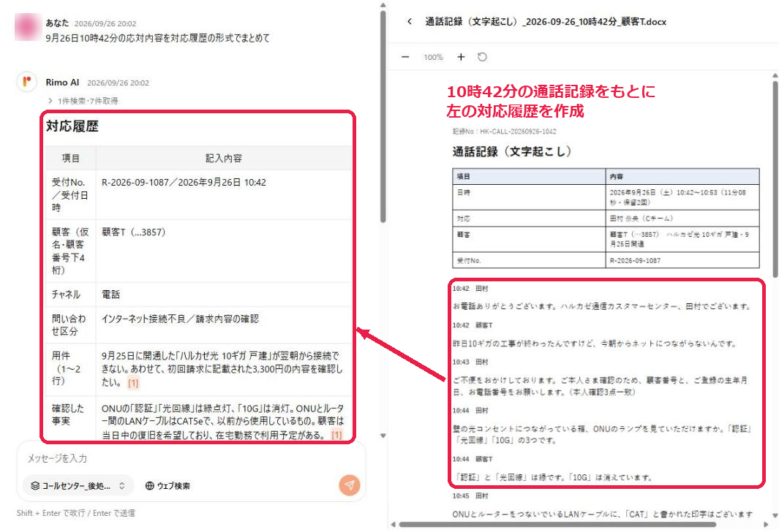
Task: Click the globe icon for ウェブ検索
Action: (x=149, y=486)
